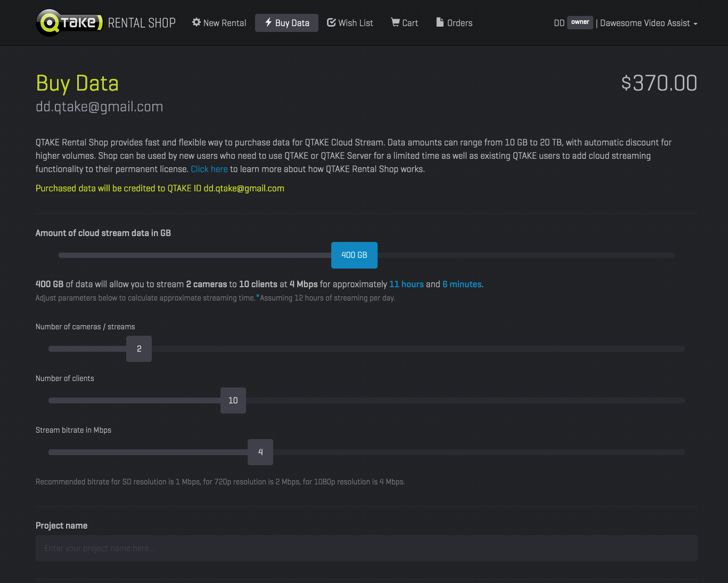
Task: Click the QTAKE logo in header
Action: tap(69, 23)
